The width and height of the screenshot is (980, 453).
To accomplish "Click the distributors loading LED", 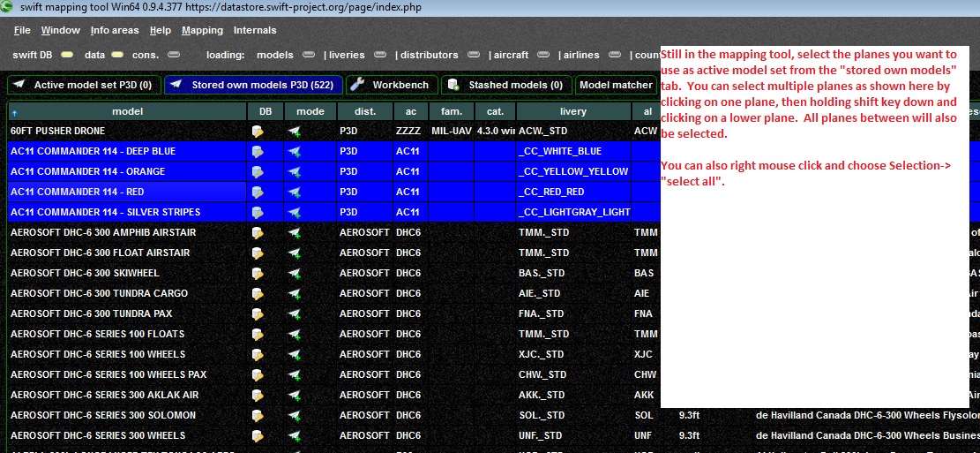I will [474, 55].
